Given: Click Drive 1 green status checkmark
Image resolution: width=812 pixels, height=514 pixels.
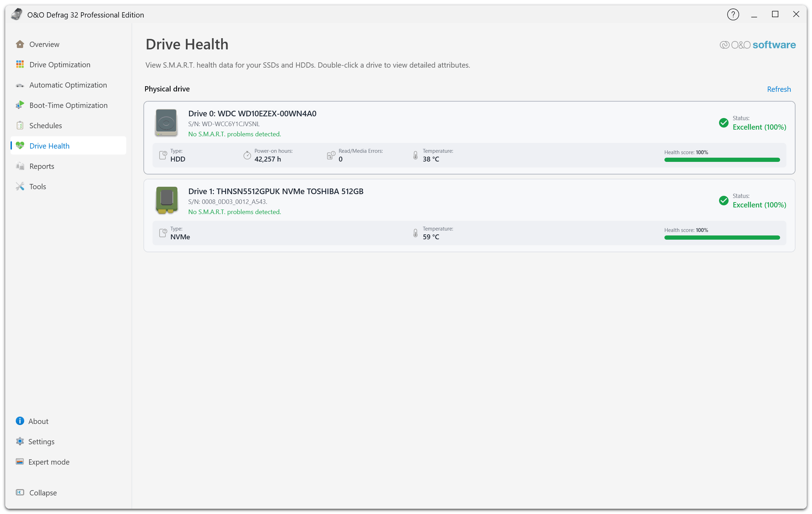Looking at the screenshot, I should point(724,200).
